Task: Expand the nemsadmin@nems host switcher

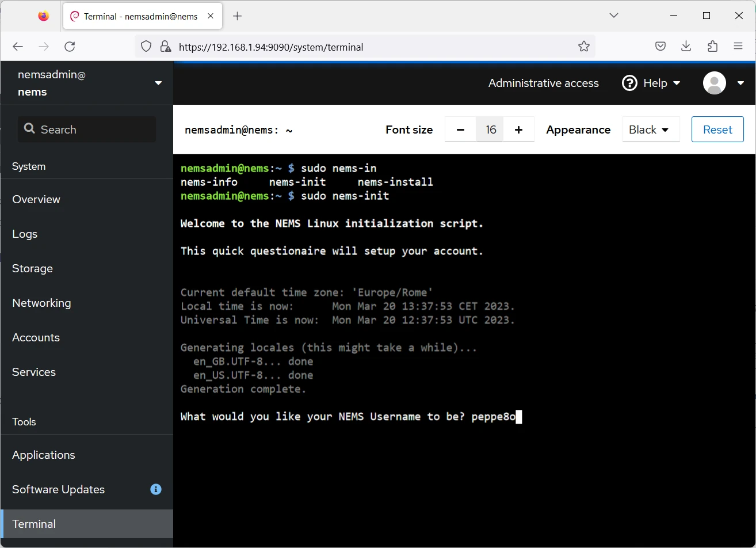Action: tap(86, 83)
